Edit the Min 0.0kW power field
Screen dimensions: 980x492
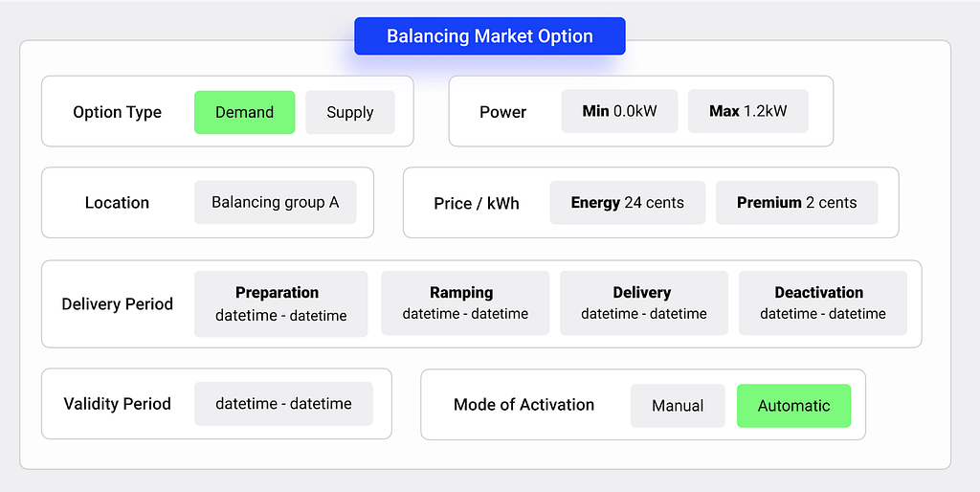click(x=619, y=111)
